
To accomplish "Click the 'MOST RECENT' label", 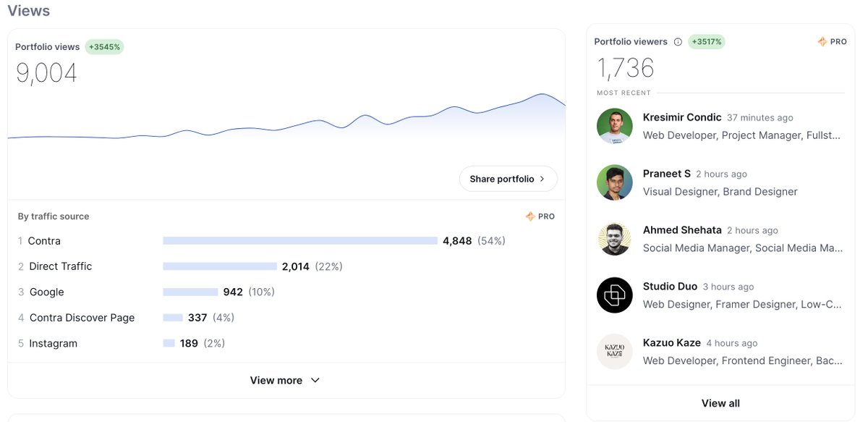I will coord(624,93).
